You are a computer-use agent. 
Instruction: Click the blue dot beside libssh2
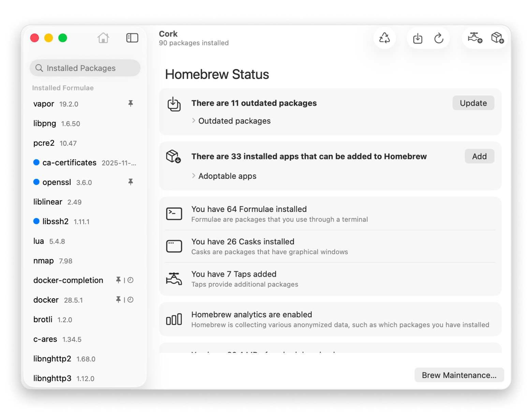point(36,221)
